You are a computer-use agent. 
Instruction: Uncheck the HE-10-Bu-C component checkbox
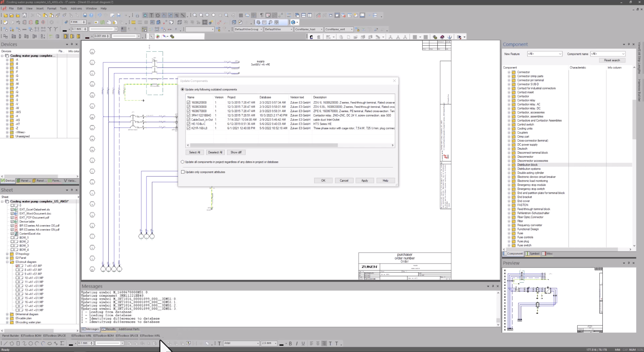click(x=188, y=124)
